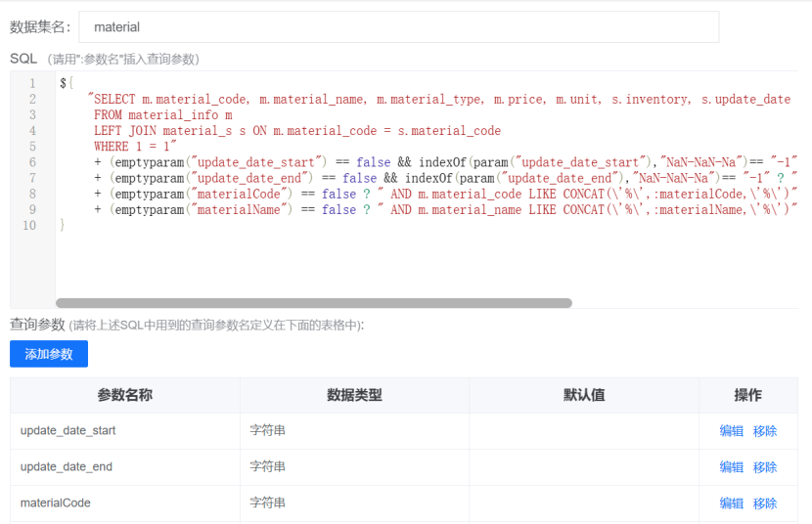The width and height of the screenshot is (812, 524).
Task: Edit the update_date_start parameter
Action: pos(731,431)
